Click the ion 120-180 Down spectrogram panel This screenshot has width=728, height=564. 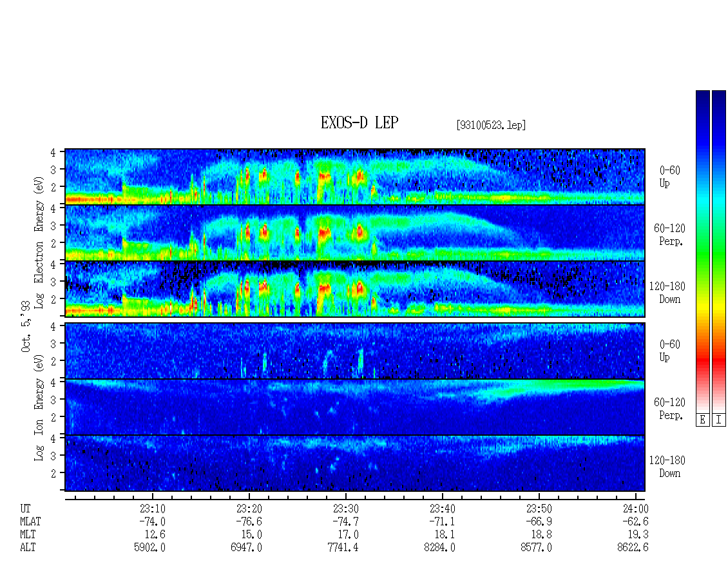tap(355, 463)
